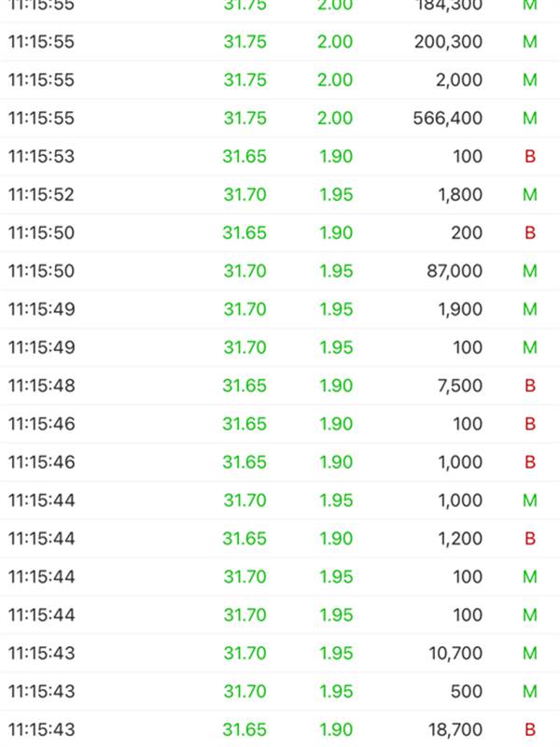Select the 1,900 volume trade at 11:15:49
The image size is (560, 747).
point(280,309)
